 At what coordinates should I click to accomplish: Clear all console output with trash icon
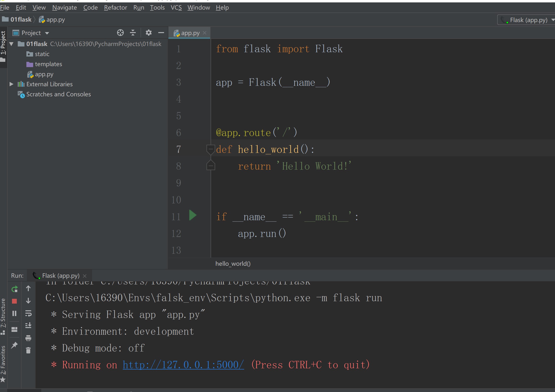28,350
